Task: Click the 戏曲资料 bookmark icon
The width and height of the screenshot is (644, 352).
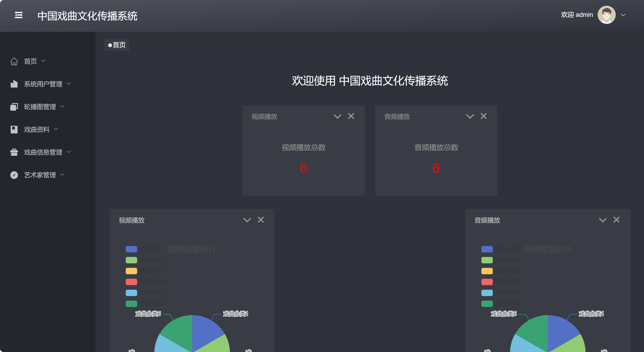Action: pyautogui.click(x=14, y=130)
